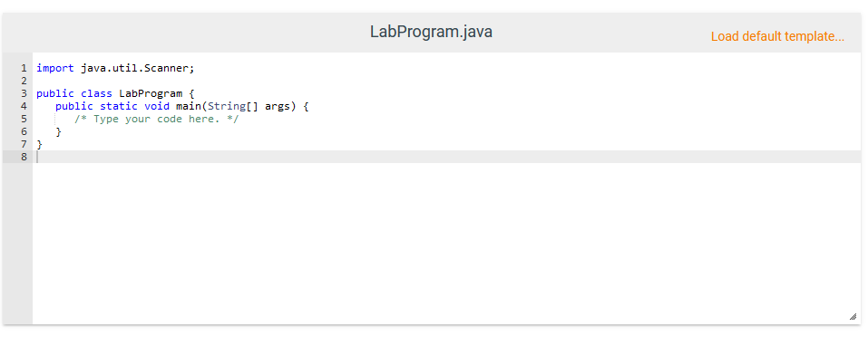Place cursor on the import keyword

(x=54, y=68)
